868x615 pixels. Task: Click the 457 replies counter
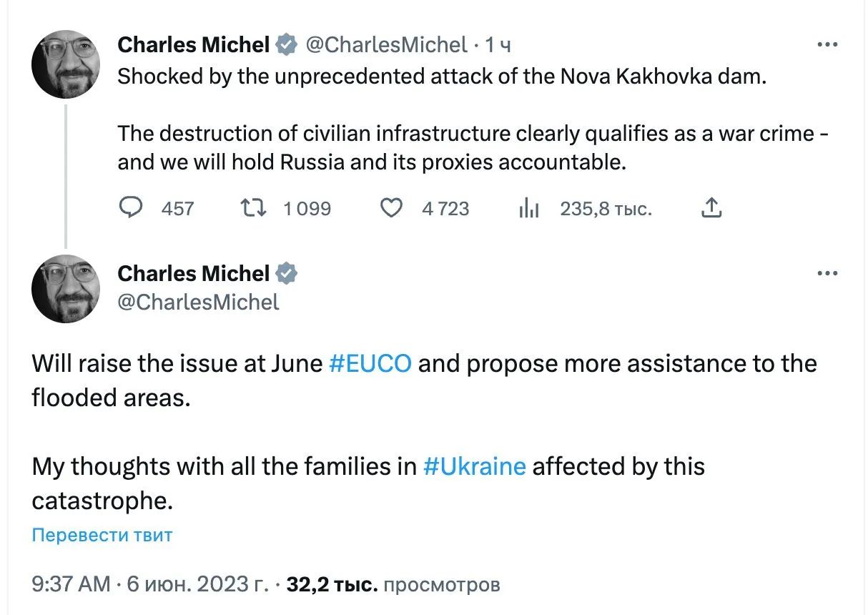pyautogui.click(x=177, y=208)
